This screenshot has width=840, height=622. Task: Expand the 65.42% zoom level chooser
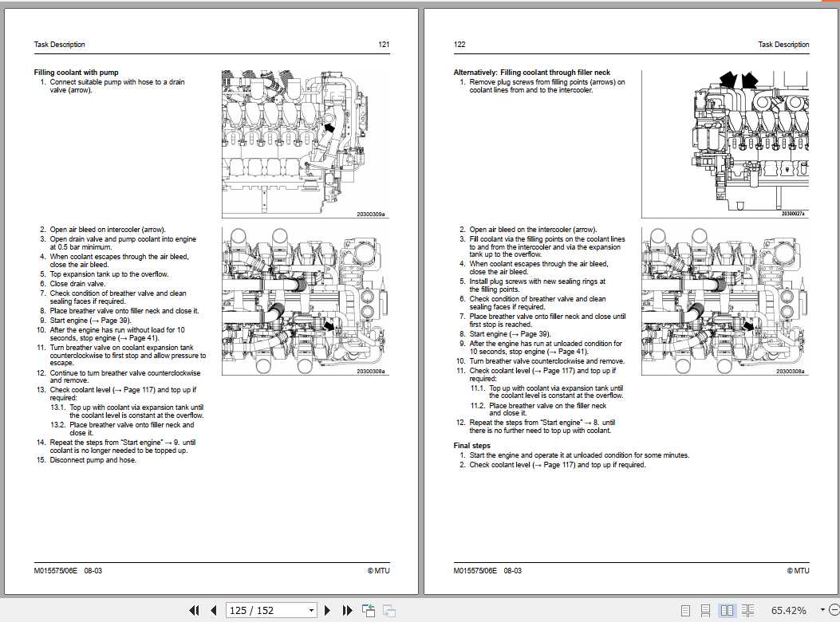click(822, 609)
